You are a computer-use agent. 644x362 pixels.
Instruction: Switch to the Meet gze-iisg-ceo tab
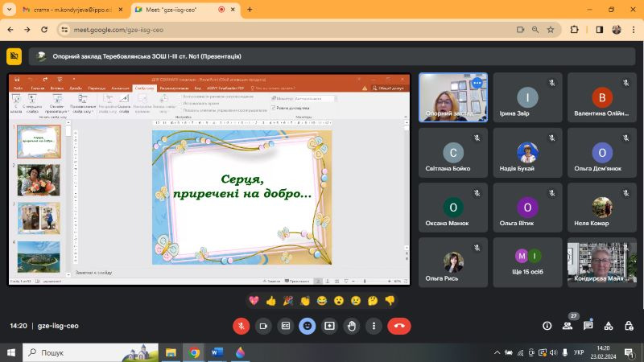tap(185, 10)
